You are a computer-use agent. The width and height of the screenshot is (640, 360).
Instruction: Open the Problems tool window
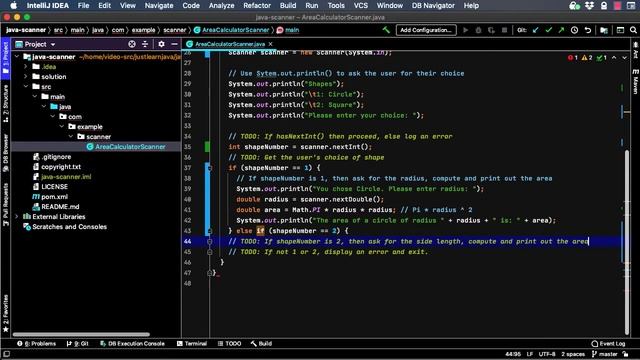coord(36,344)
